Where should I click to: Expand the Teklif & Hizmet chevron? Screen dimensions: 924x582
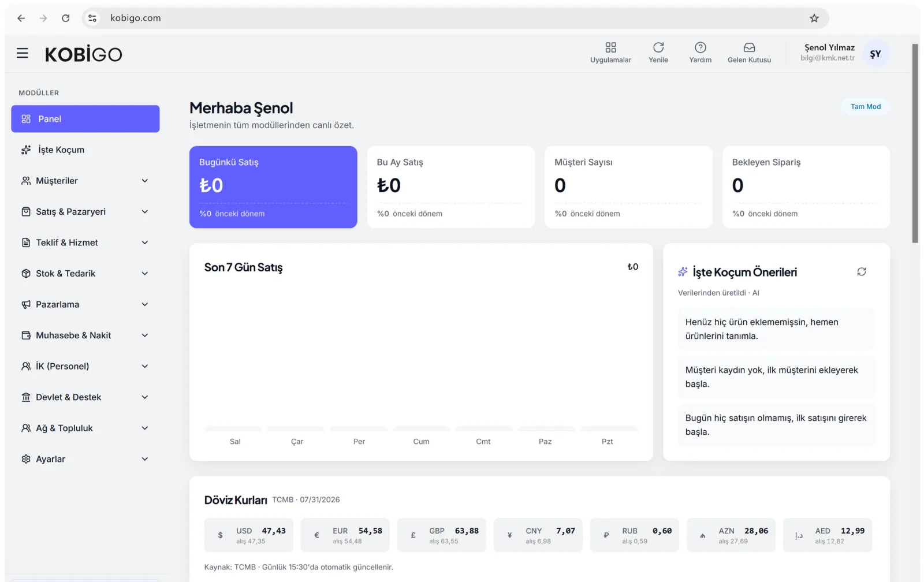click(145, 242)
